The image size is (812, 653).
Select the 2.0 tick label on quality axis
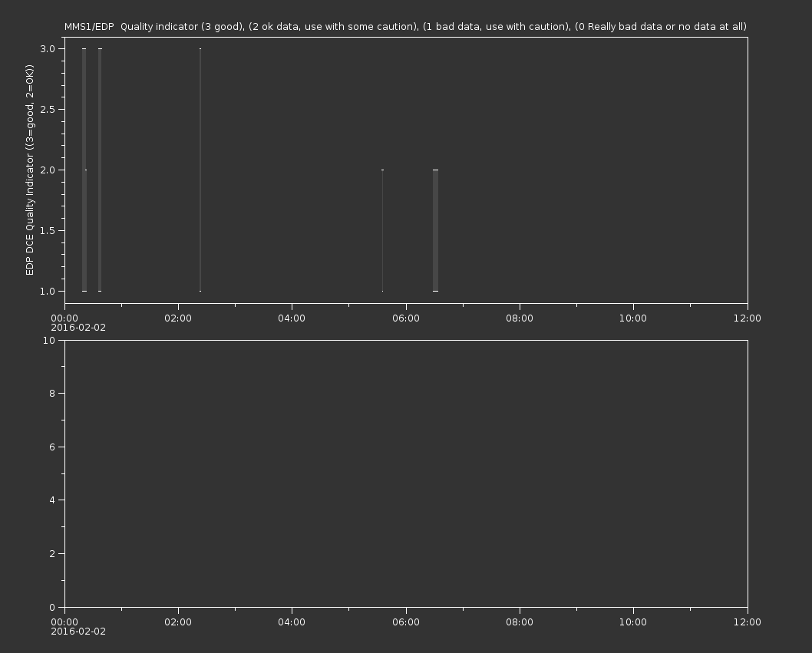click(x=48, y=170)
